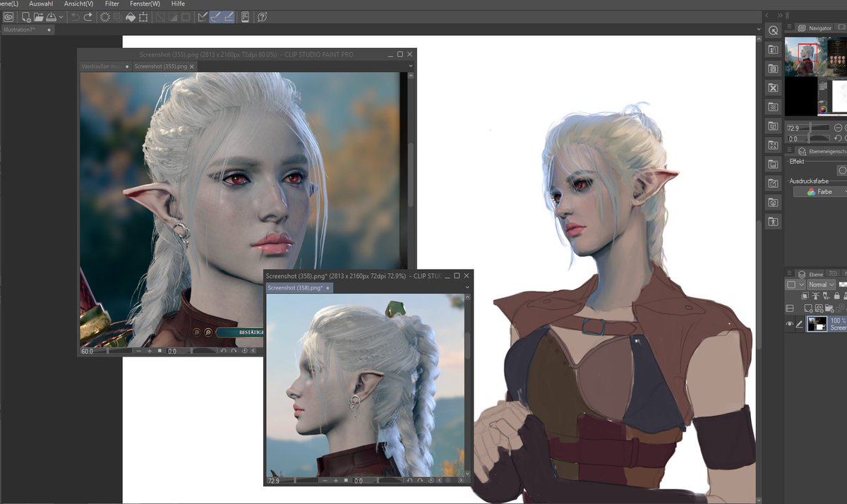The width and height of the screenshot is (847, 504).
Task: Click the smartphone connection icon
Action: [x=245, y=17]
